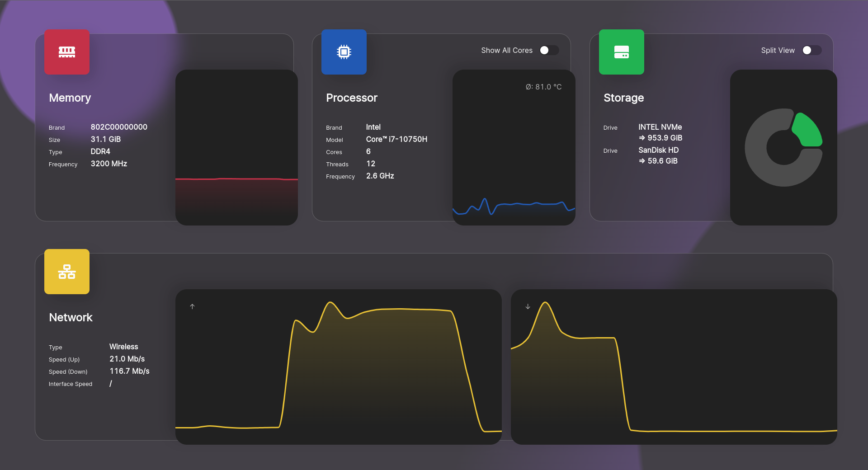The height and width of the screenshot is (470, 868).
Task: Switch focus to the Processor card
Action: tap(352, 98)
